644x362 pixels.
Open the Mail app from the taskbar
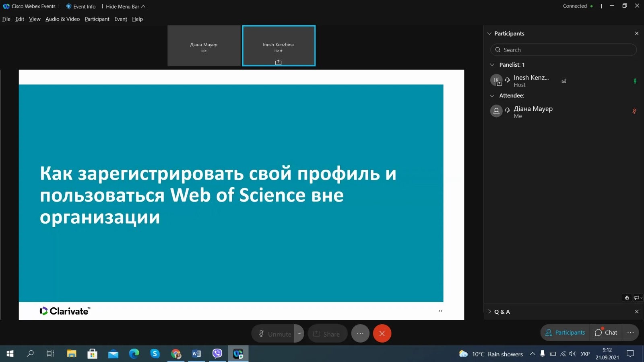114,354
